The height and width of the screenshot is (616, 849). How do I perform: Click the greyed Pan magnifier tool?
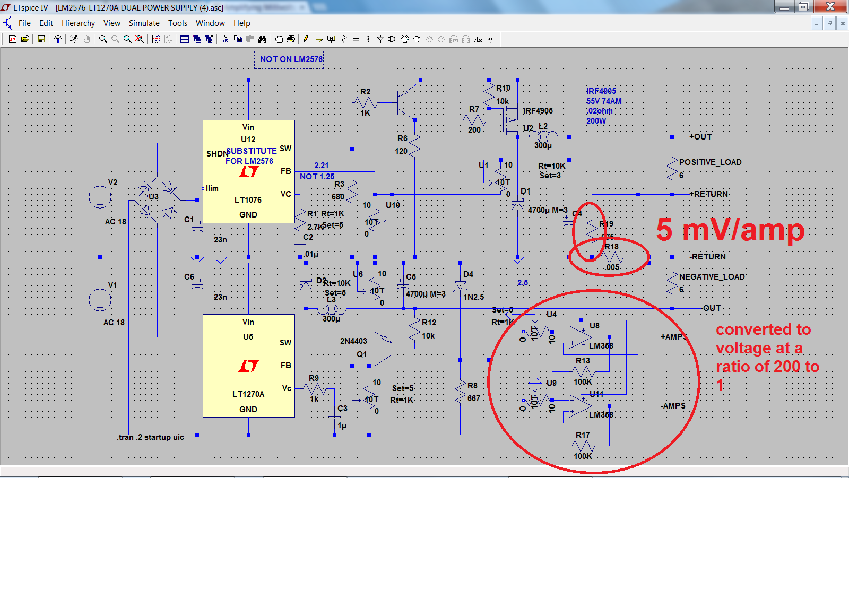[115, 39]
